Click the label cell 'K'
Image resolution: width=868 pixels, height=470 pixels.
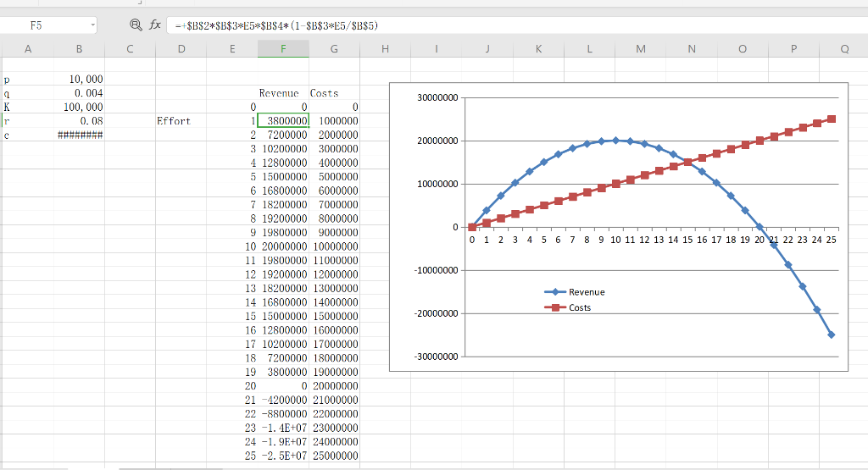click(28, 107)
